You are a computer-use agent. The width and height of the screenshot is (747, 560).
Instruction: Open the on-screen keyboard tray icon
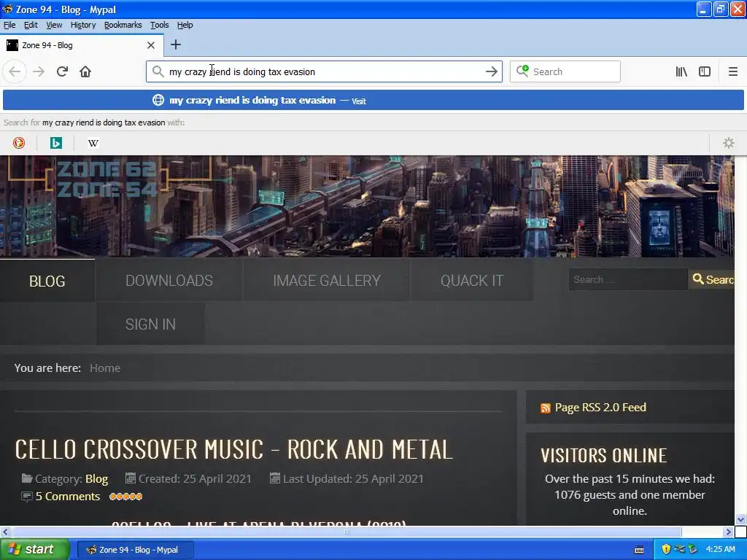[639, 550]
